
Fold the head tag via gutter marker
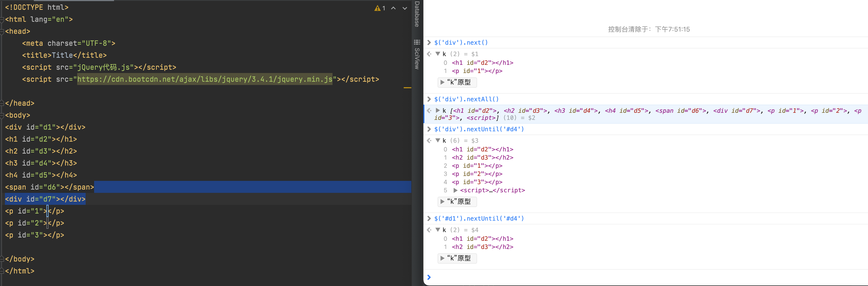click(2, 31)
